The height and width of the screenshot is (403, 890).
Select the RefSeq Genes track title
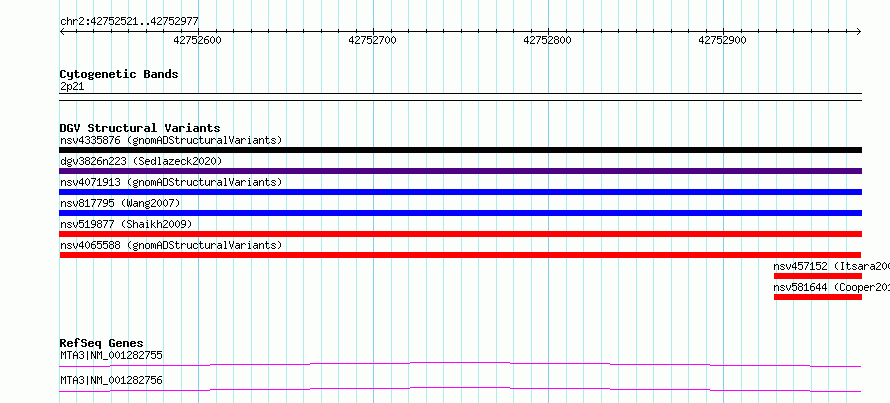[102, 343]
